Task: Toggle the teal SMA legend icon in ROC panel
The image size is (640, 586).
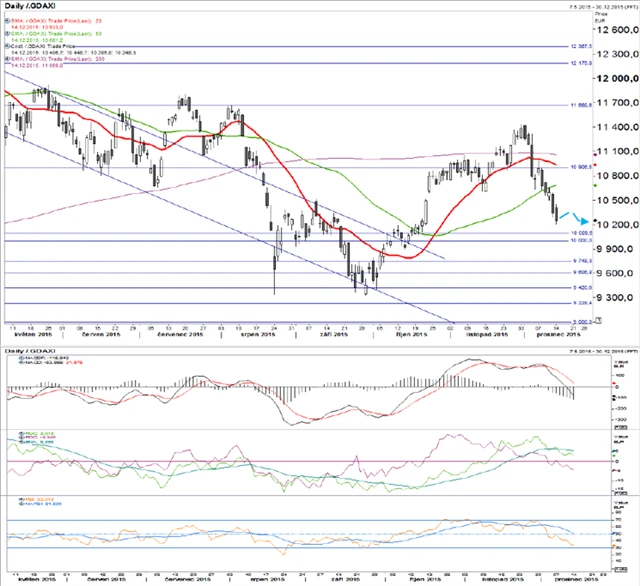Action: (x=21, y=442)
